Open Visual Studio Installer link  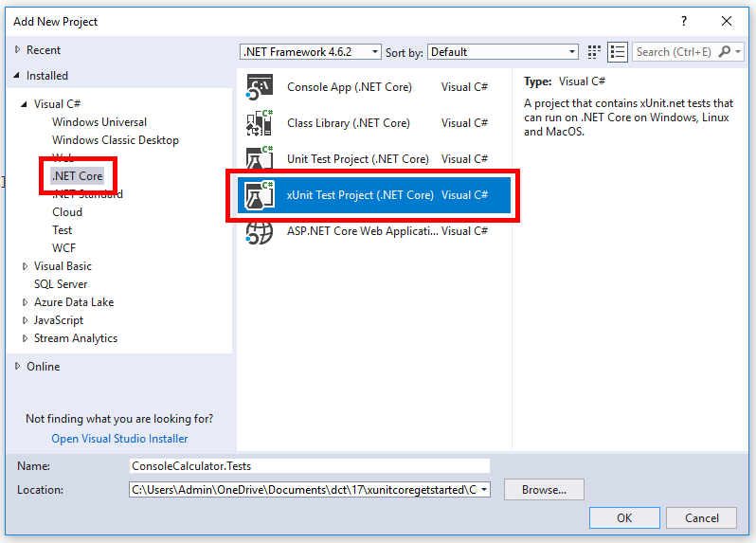[x=119, y=439]
